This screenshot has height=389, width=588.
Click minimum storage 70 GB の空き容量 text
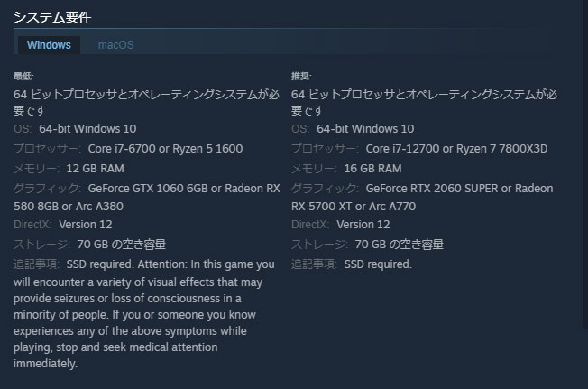121,245
